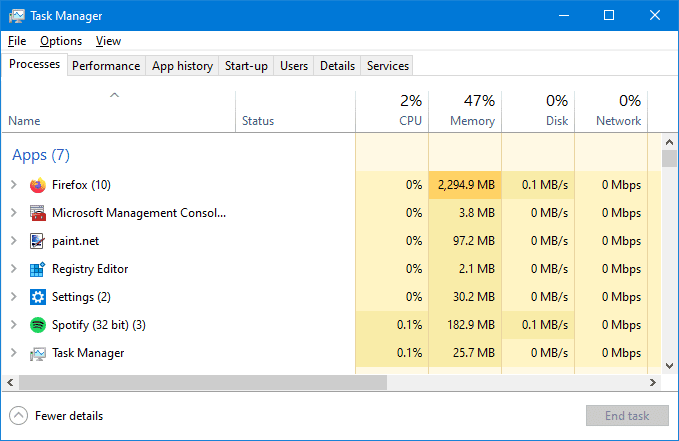Click the Task Manager title bar icon
The width and height of the screenshot is (679, 441).
[x=16, y=16]
